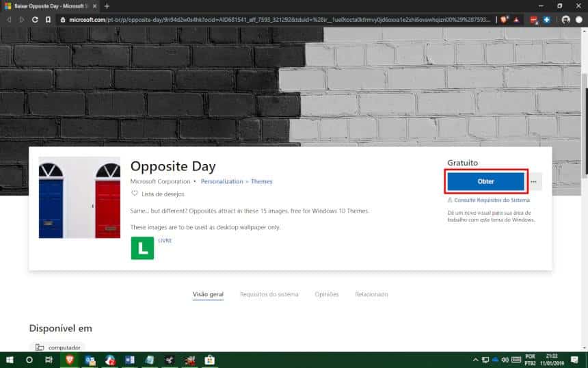This screenshot has height=368, width=588.
Task: Click the green L rating badge
Action: click(142, 248)
